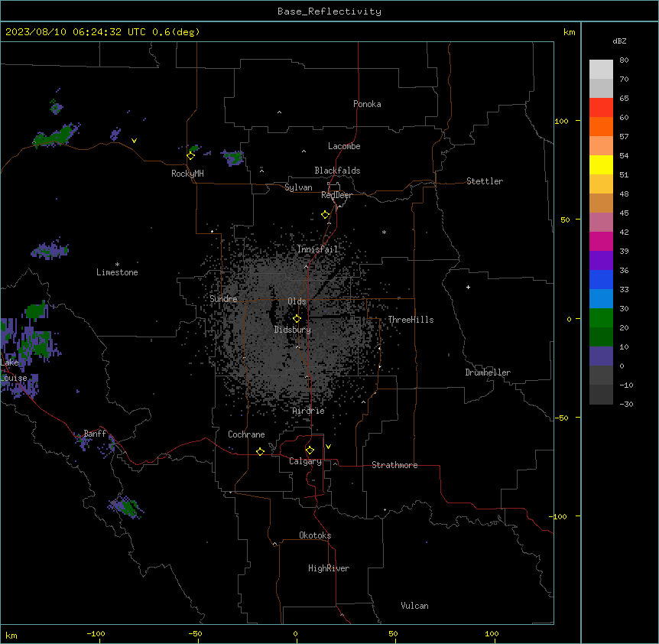Pick the purple 36-39 dBZ legend swatch
Image resolution: width=659 pixels, height=644 pixels.
[x=601, y=261]
